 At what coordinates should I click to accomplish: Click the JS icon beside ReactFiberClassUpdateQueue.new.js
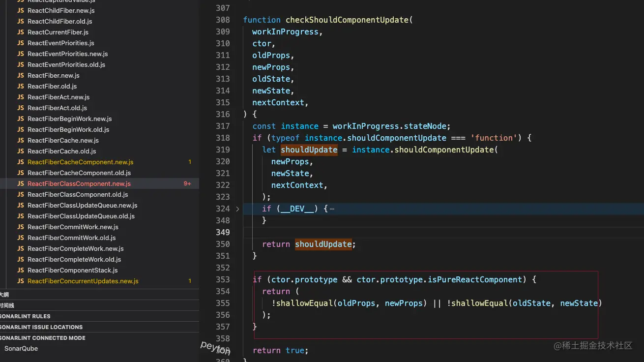click(x=21, y=206)
